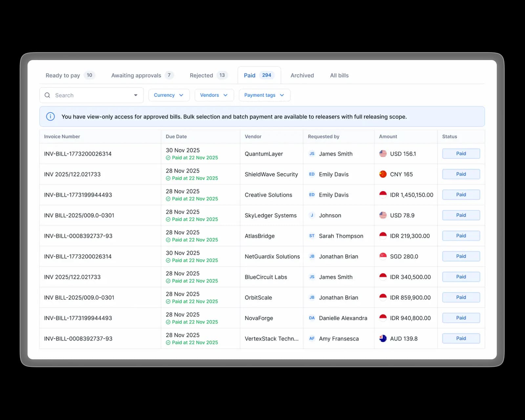Screen dimensions: 525x420
Task: Open the Currency filter dropdown
Action: point(169,95)
